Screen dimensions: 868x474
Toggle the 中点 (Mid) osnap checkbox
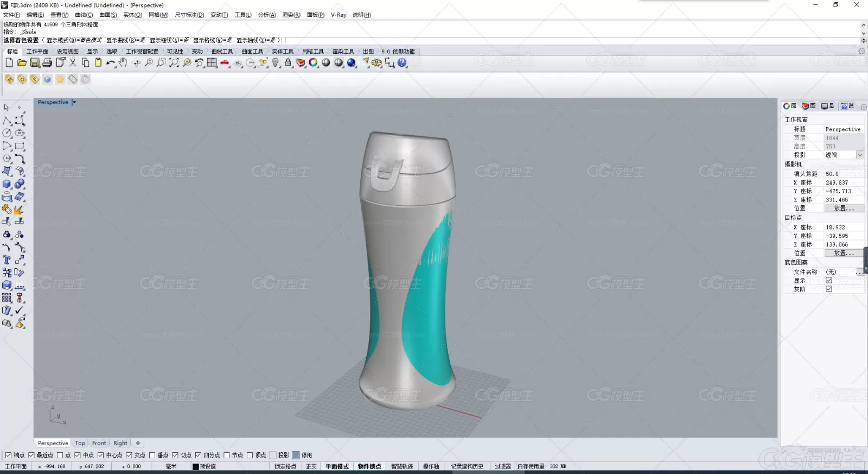coord(78,456)
